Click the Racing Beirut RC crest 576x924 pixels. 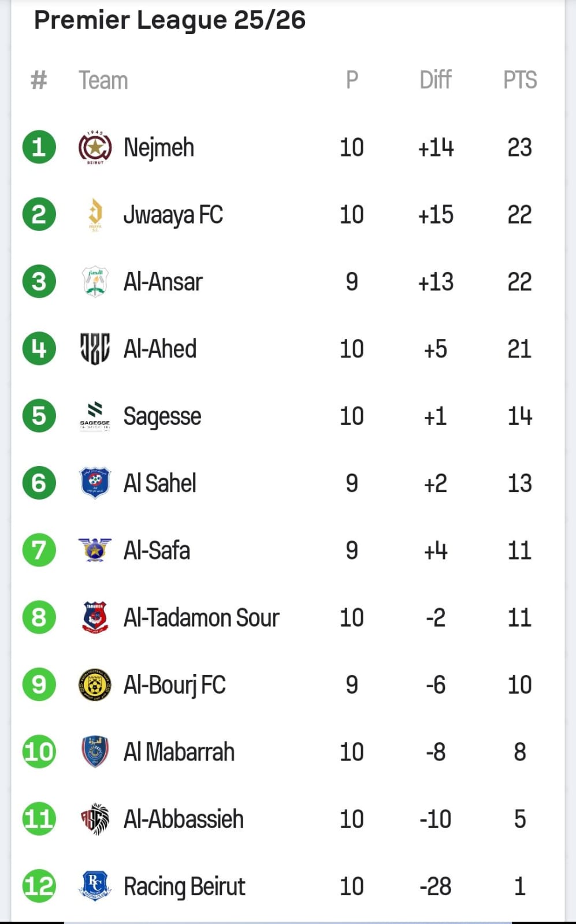coord(95,886)
